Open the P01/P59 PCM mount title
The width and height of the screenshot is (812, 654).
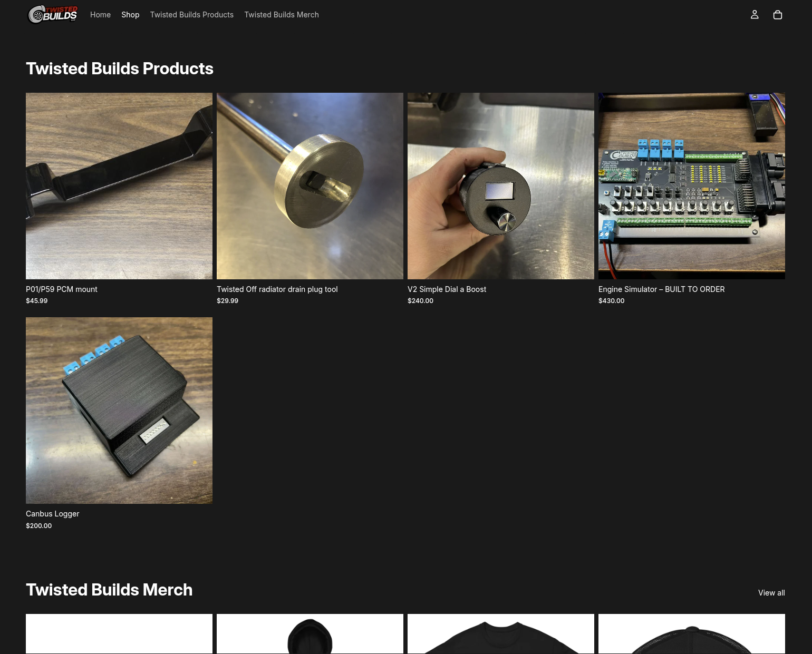pos(62,289)
